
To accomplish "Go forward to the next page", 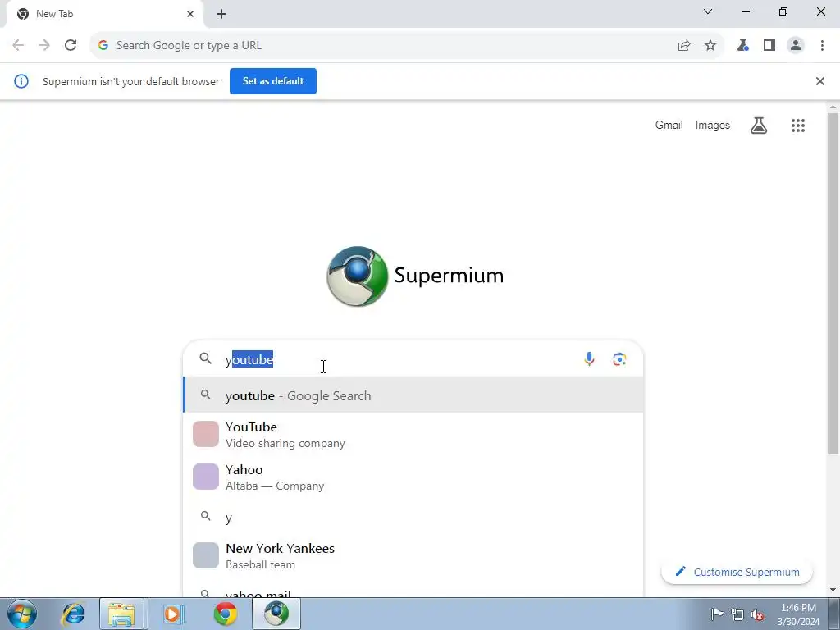I will point(44,46).
